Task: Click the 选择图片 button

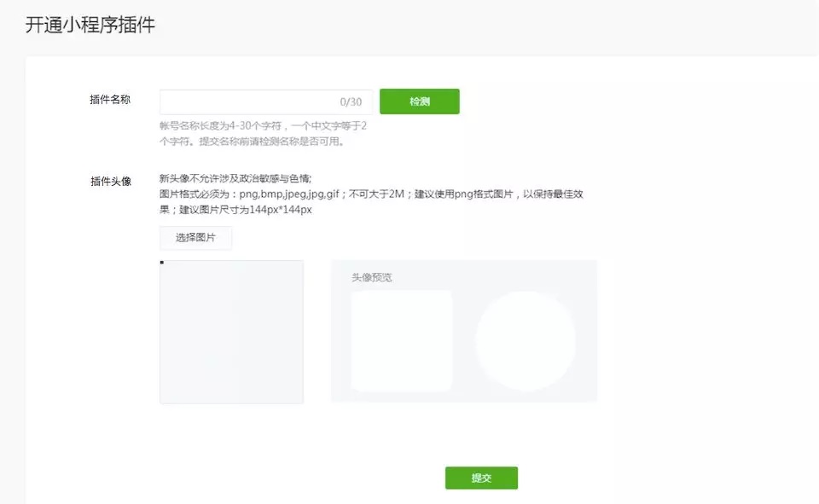Action: 195,238
